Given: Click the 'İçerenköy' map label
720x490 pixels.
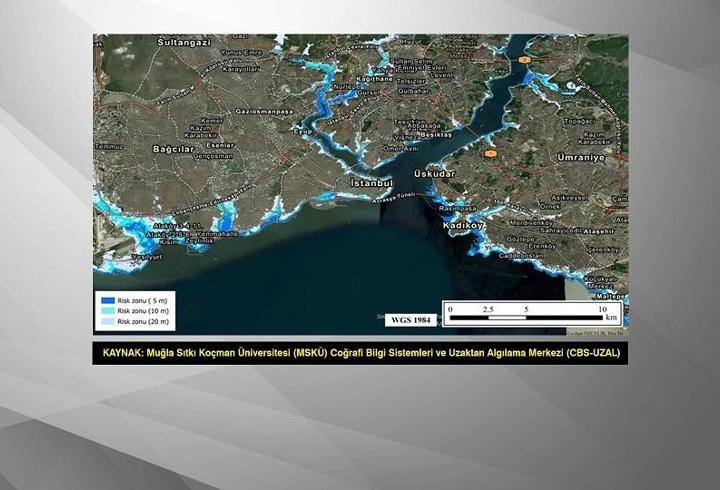Looking at the screenshot, I should pos(603,250).
